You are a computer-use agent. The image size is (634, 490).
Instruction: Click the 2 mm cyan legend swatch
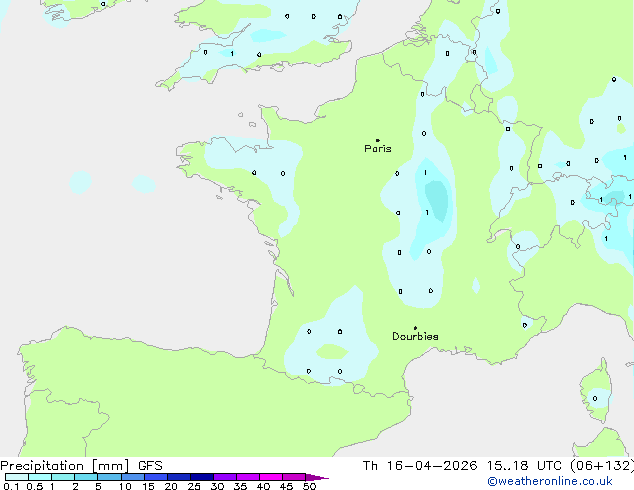click(86, 477)
